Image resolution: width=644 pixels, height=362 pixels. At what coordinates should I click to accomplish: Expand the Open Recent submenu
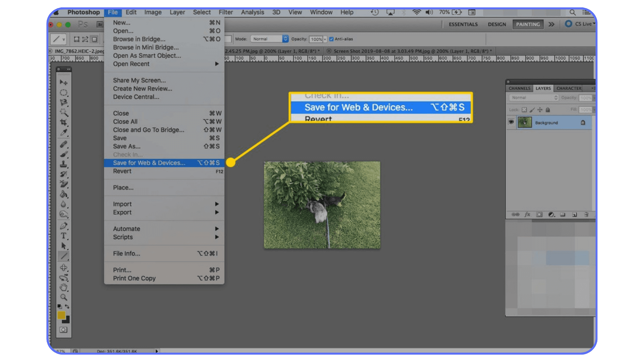[x=164, y=64]
